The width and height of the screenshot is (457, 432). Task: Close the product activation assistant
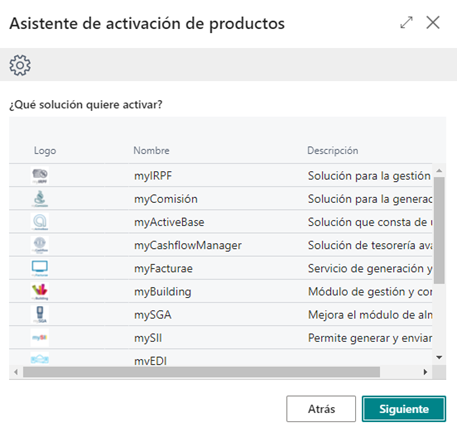433,23
